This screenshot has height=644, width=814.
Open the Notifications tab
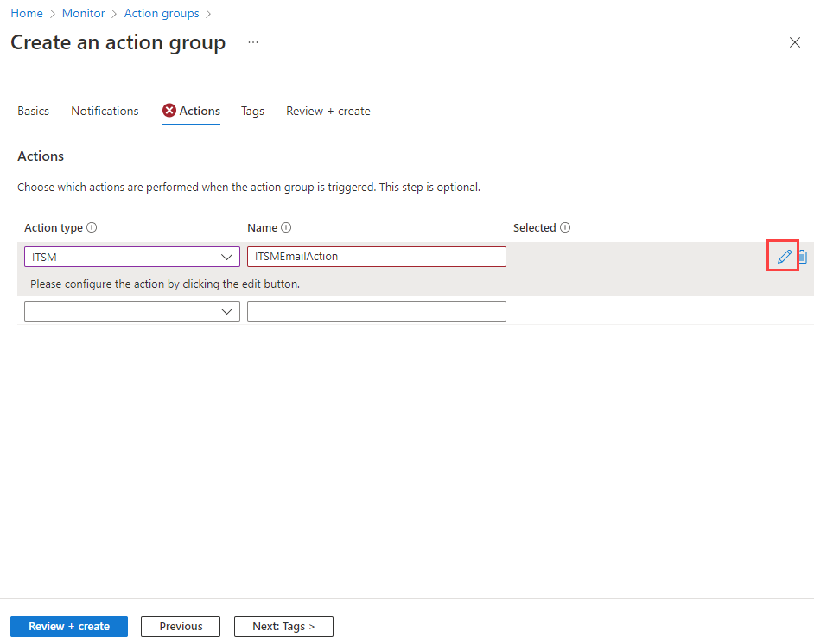point(105,111)
